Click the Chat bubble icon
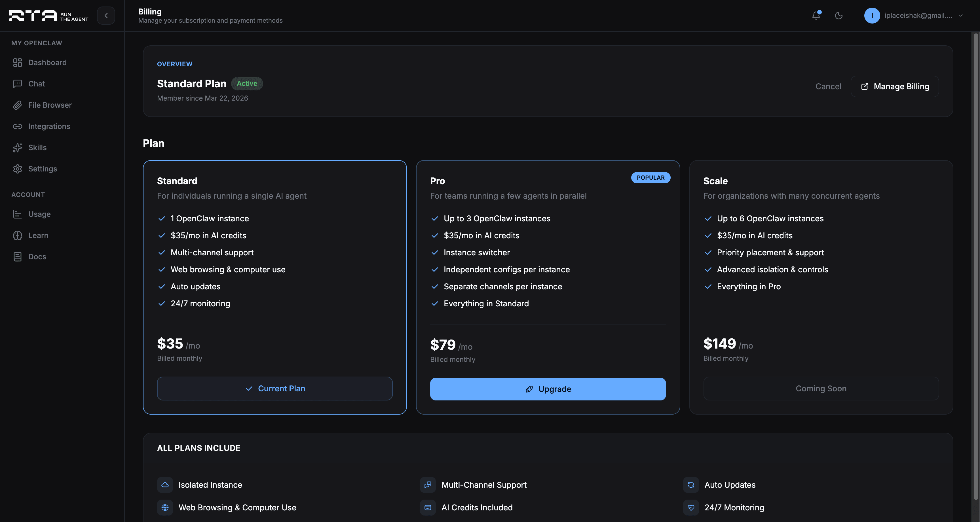Screen dimensions: 980x522 click(18, 84)
